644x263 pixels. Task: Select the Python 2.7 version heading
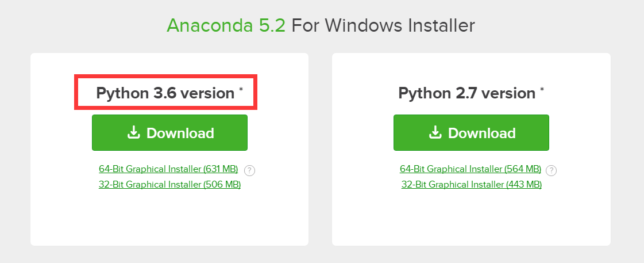point(466,93)
